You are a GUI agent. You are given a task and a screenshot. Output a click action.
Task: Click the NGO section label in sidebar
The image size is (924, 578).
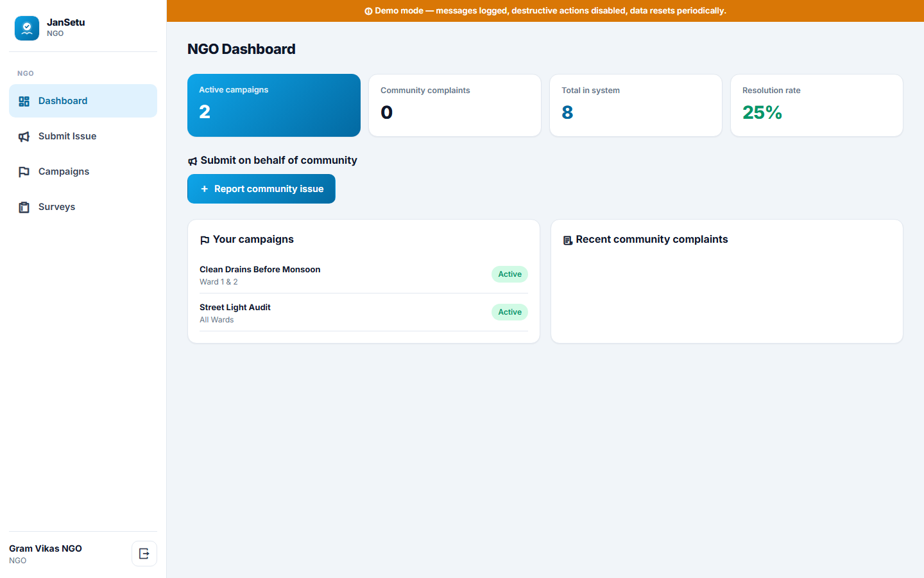tap(26, 73)
